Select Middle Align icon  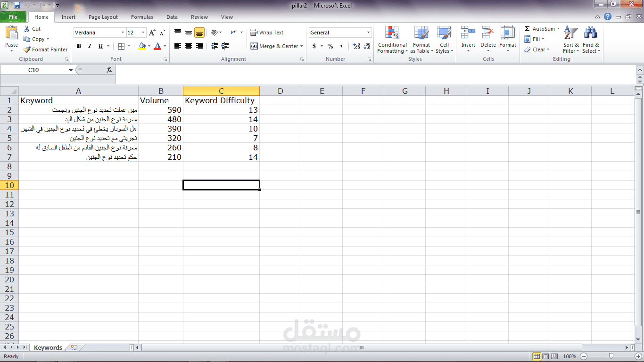pyautogui.click(x=189, y=33)
